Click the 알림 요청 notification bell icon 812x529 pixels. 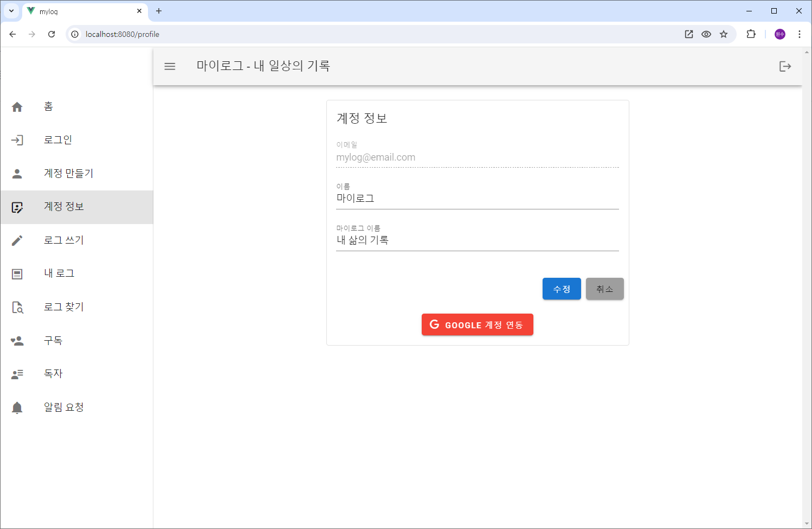17,407
